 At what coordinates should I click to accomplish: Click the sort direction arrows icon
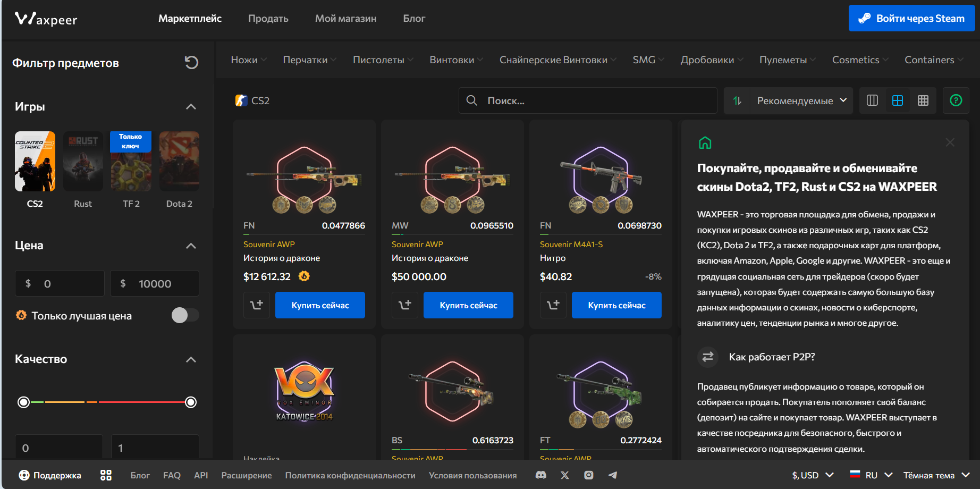pyautogui.click(x=737, y=100)
